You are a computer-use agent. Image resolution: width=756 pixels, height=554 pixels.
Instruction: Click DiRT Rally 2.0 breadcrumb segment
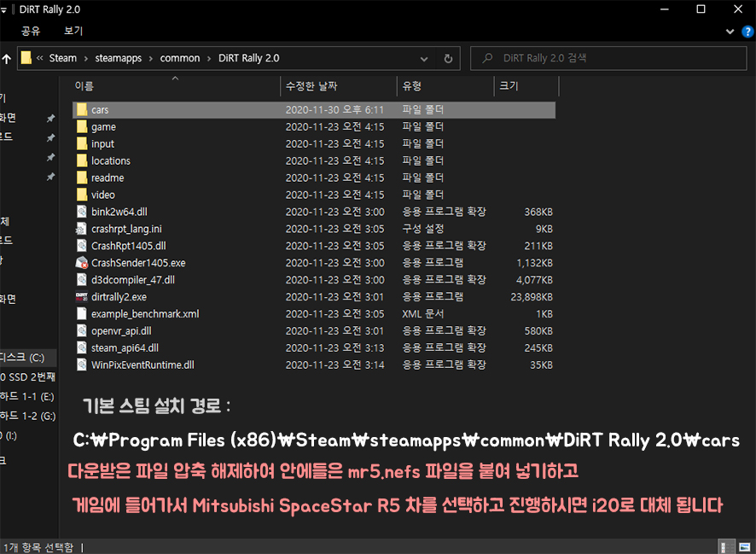pos(249,58)
